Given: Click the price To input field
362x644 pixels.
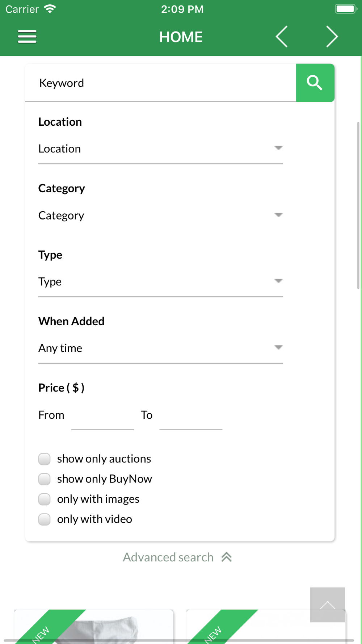Looking at the screenshot, I should coord(191,417).
